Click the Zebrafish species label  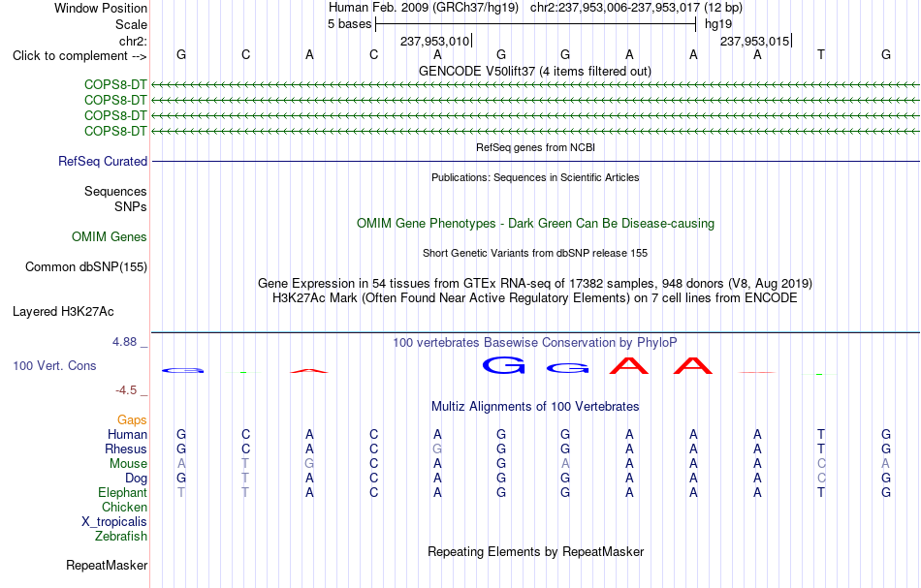coord(121,537)
